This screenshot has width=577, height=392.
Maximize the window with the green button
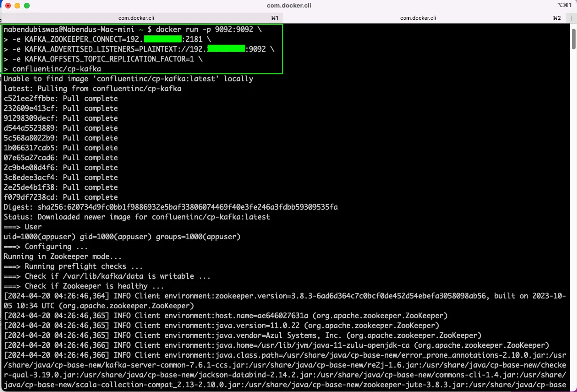click(x=27, y=6)
